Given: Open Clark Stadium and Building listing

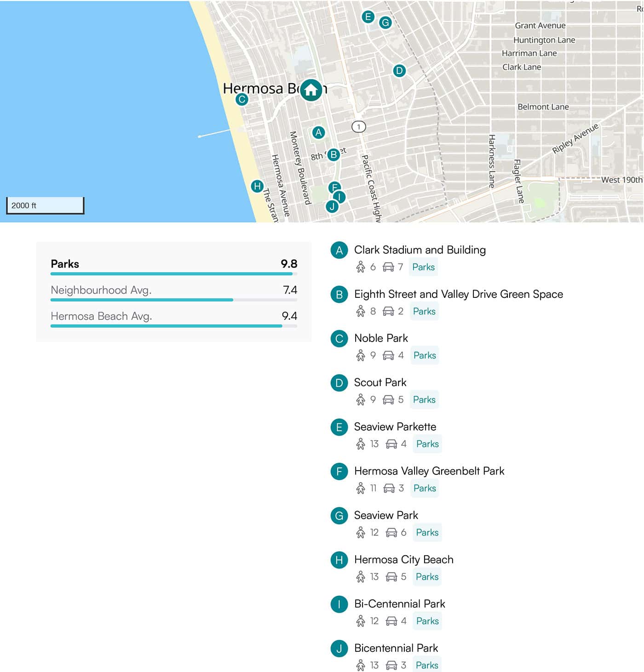Looking at the screenshot, I should pos(420,250).
